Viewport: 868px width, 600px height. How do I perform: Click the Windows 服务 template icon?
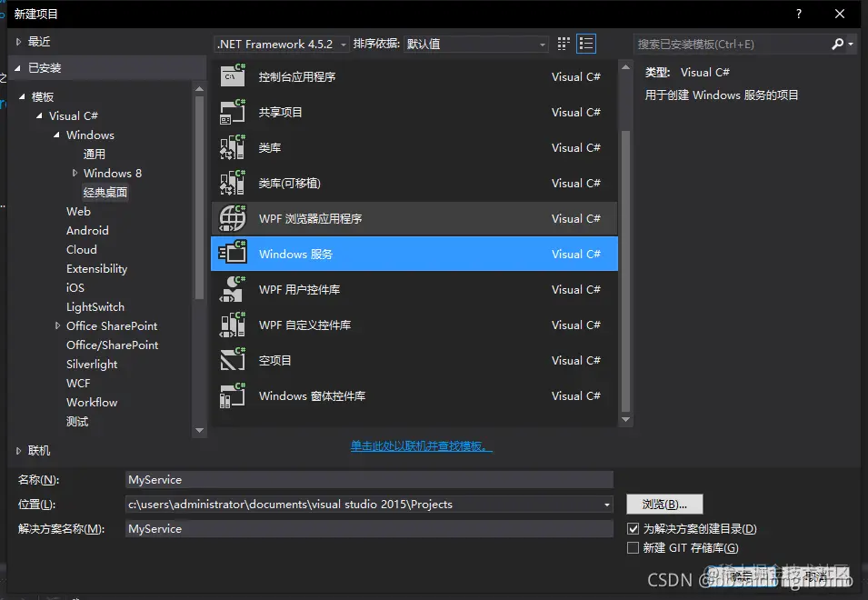coord(233,254)
